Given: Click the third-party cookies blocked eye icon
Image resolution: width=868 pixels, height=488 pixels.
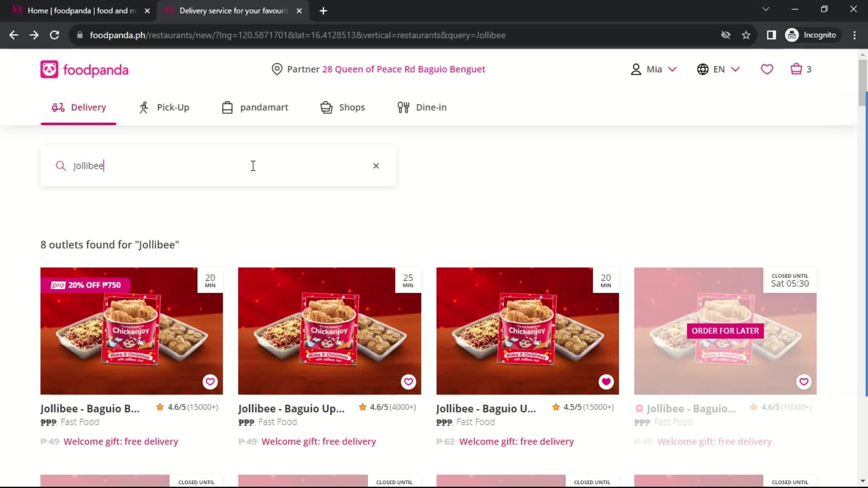Looking at the screenshot, I should tap(726, 35).
